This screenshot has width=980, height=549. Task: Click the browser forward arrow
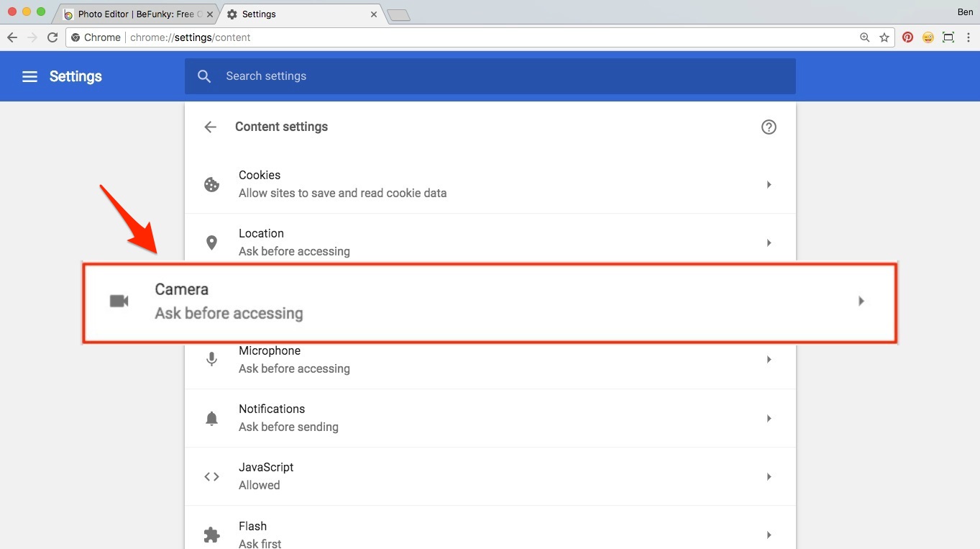coord(32,37)
